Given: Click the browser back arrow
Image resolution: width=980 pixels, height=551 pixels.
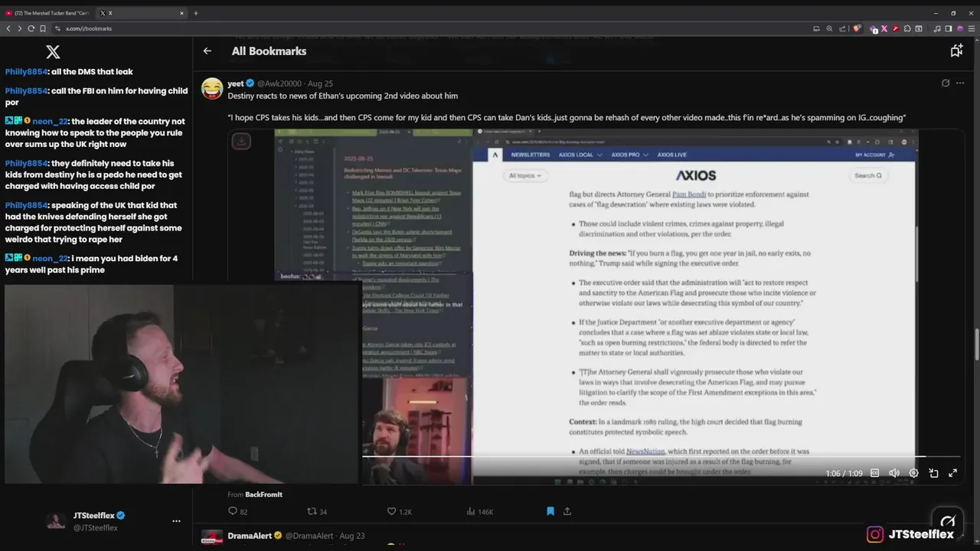Looking at the screenshot, I should pos(8,28).
